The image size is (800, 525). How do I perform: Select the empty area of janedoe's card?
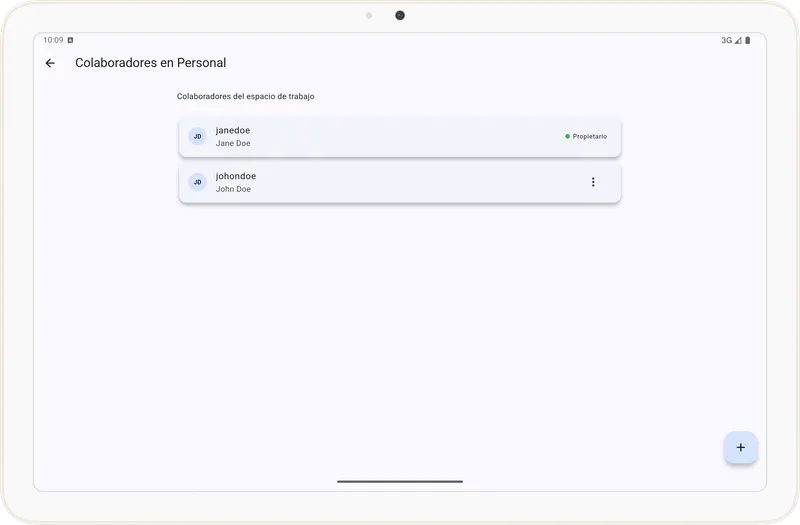(400, 137)
